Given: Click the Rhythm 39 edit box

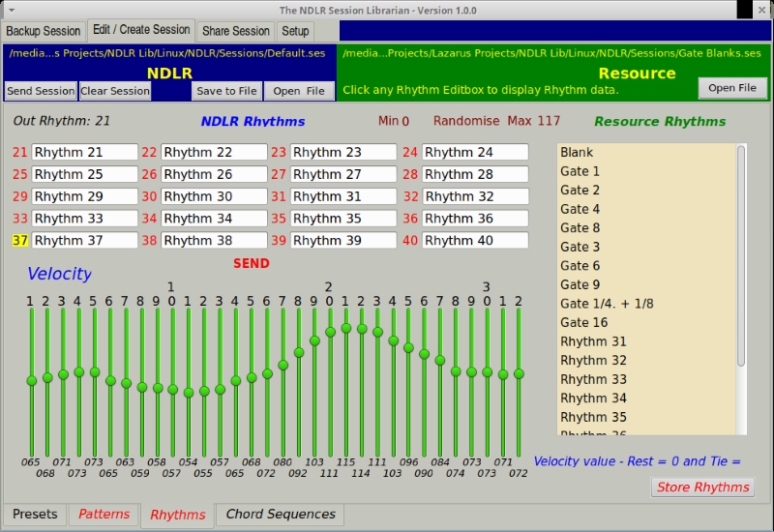Looking at the screenshot, I should [x=343, y=240].
